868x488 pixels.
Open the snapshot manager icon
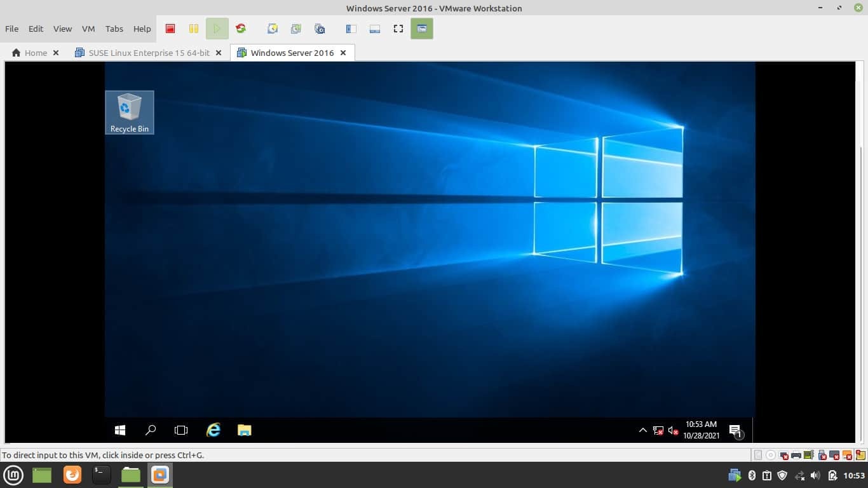click(320, 29)
